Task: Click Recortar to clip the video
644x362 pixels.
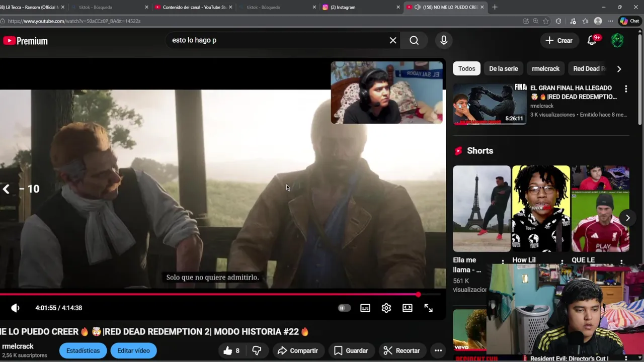Action: 401,350
